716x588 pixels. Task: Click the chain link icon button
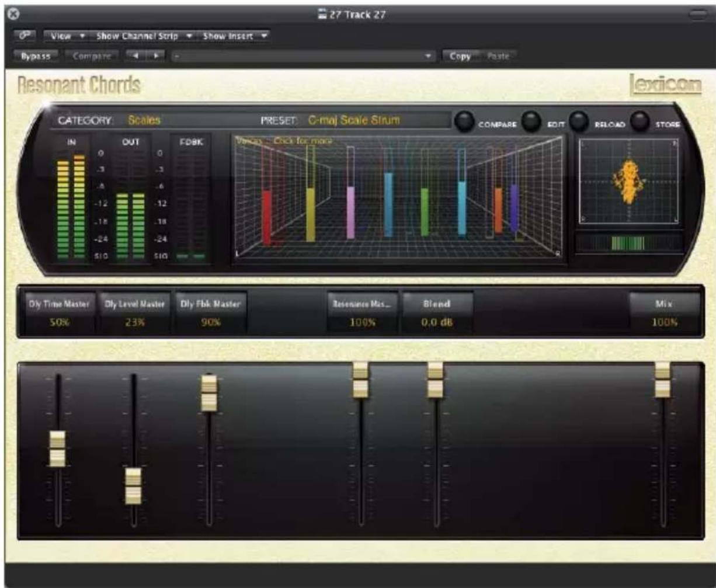point(26,36)
